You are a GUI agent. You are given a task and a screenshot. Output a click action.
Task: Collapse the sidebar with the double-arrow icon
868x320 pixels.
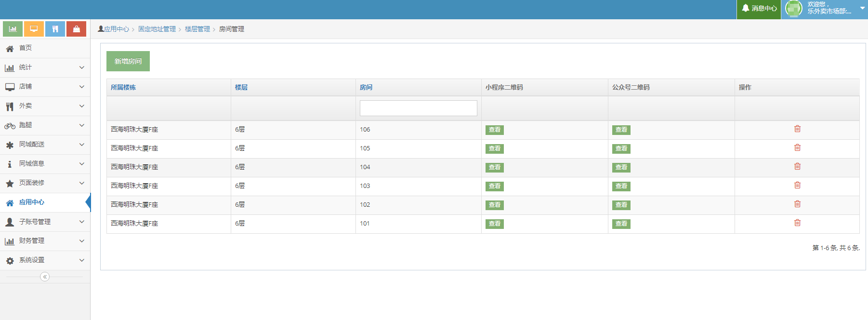(x=45, y=277)
